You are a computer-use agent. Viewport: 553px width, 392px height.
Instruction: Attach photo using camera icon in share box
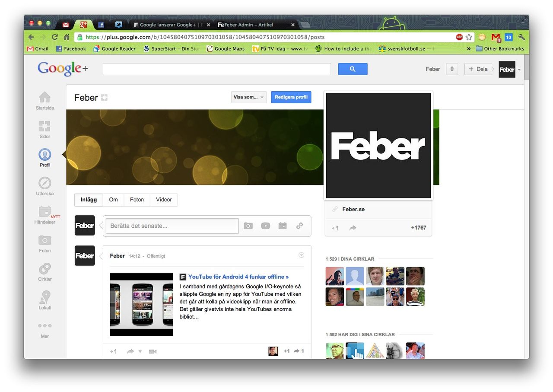[x=248, y=226]
